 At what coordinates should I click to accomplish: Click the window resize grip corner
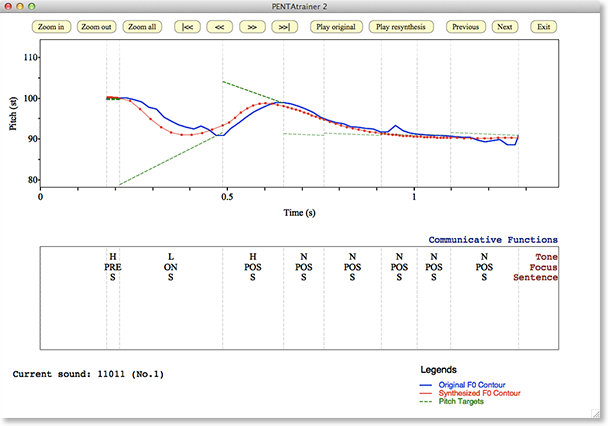click(595, 414)
